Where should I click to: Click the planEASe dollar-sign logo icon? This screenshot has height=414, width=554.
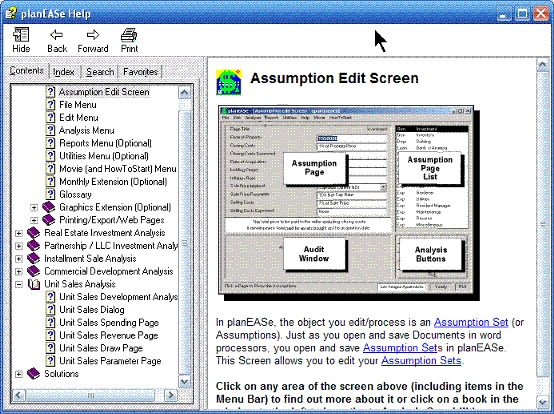[x=229, y=82]
